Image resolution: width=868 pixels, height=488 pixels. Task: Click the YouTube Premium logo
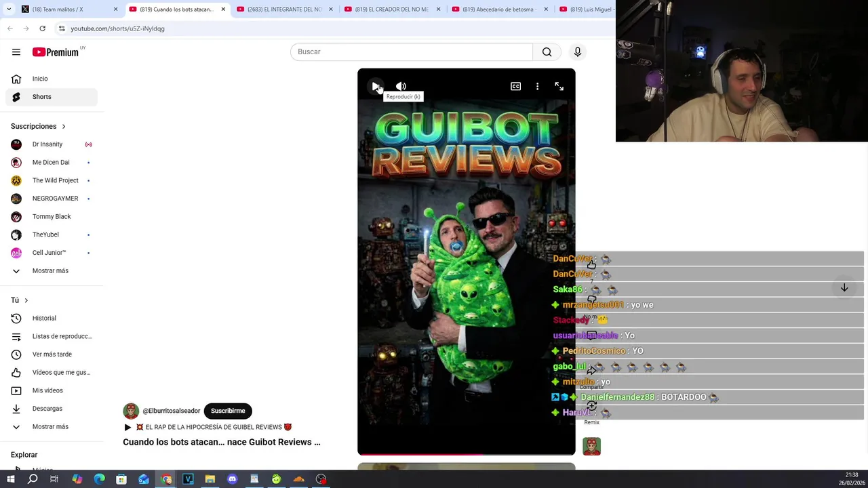pos(56,52)
